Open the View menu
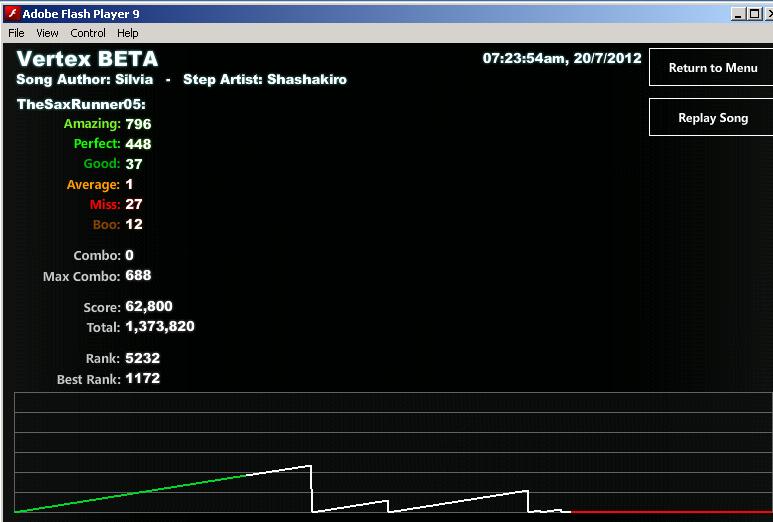 click(x=47, y=33)
